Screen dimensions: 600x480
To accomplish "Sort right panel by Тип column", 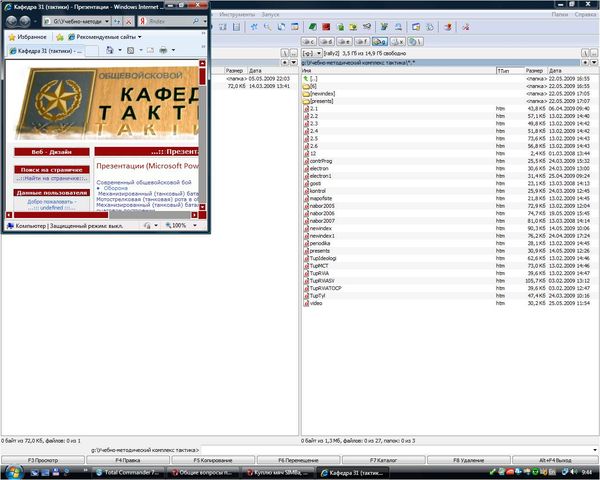I will coord(510,70).
